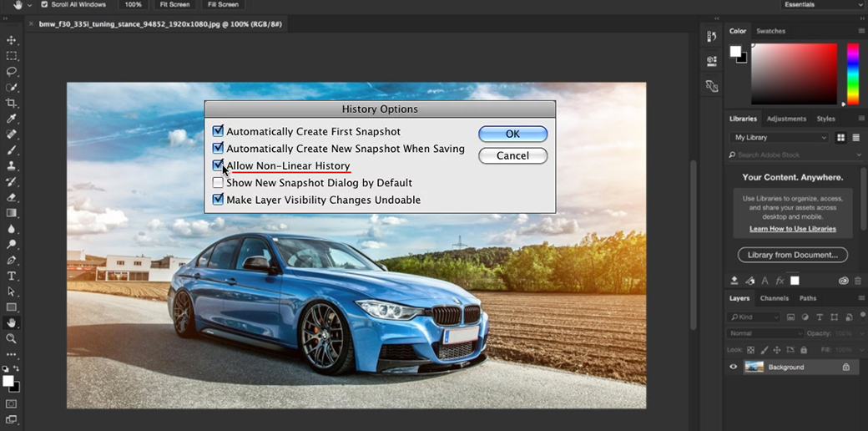Uncheck Automatically Create First Snapshot

(218, 131)
